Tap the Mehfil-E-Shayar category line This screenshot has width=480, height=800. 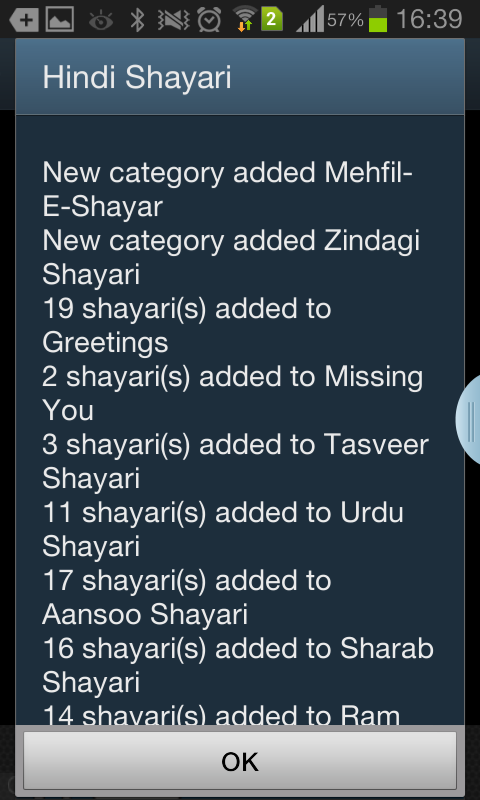tap(228, 190)
